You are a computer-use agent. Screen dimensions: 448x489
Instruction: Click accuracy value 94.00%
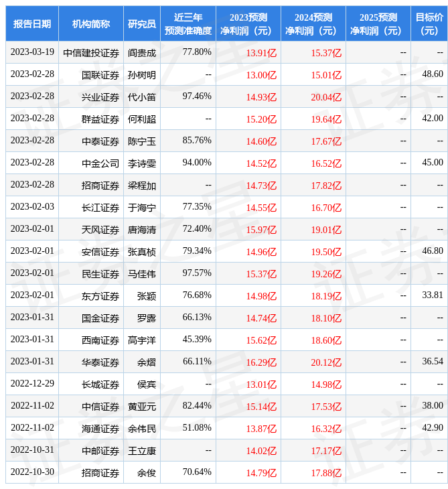coord(197,163)
